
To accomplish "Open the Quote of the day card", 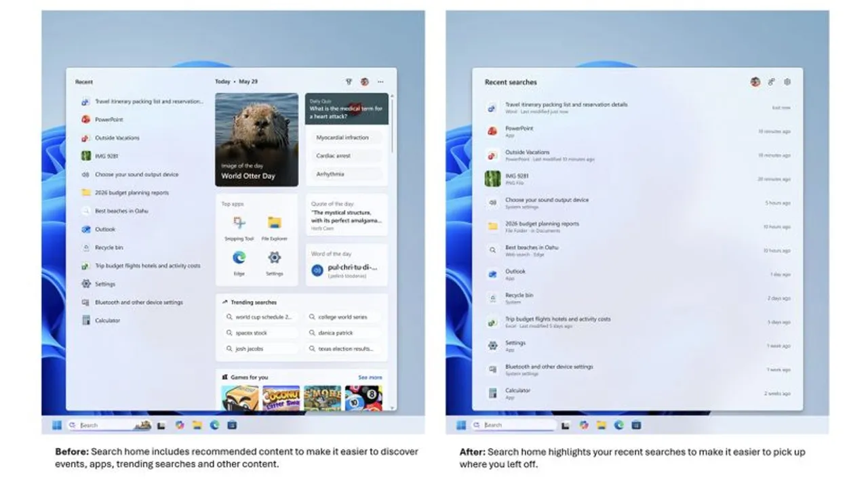I will point(346,215).
